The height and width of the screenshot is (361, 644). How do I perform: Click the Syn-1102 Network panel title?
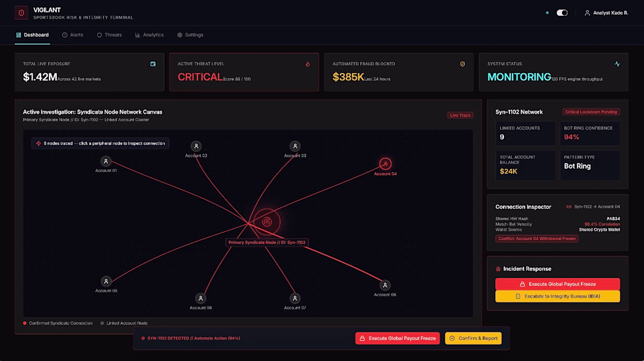[519, 112]
